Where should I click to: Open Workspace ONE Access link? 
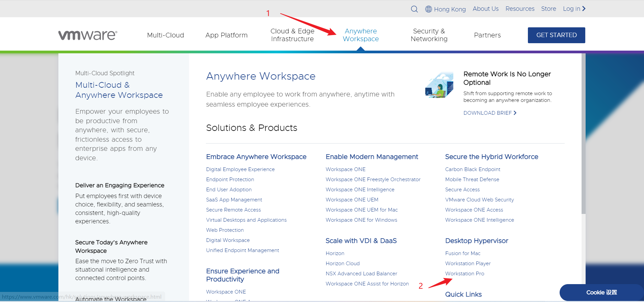(x=474, y=210)
